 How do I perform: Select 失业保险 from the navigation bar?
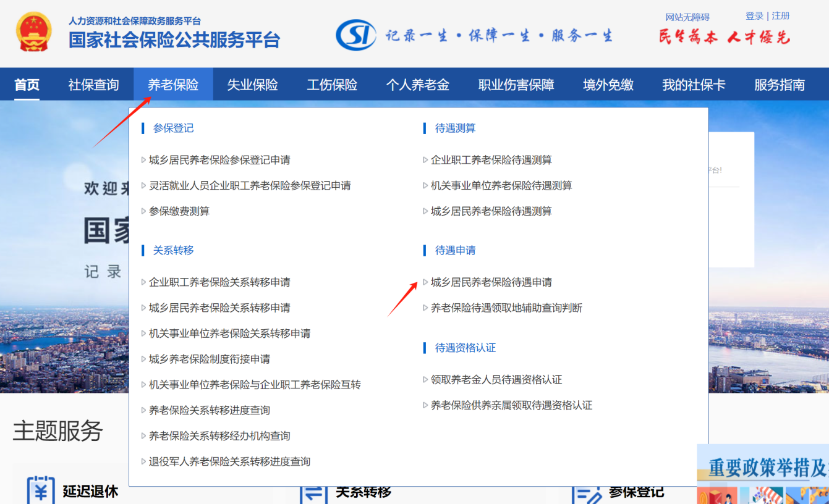point(253,85)
